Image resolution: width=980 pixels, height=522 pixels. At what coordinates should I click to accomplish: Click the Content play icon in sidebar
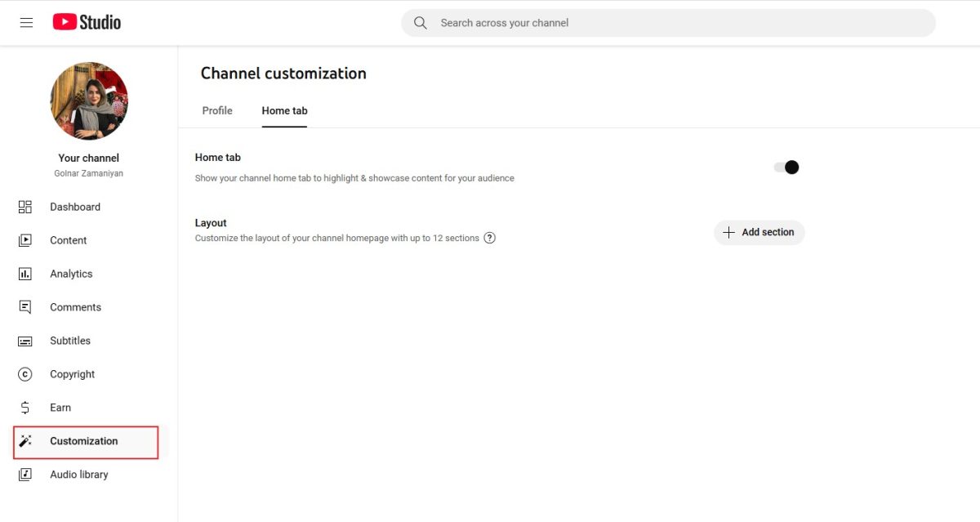25,240
